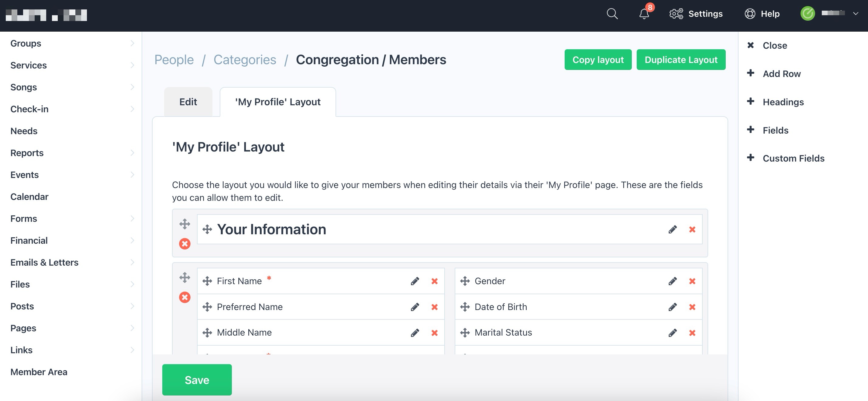Edit the Preferred Name field via pencil

click(x=415, y=307)
